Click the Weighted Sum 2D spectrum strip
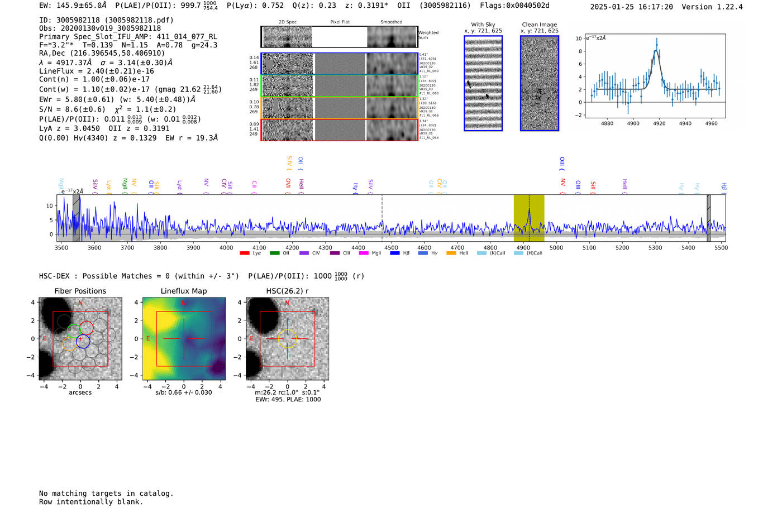Screen dimensions: 782x532 [x=339, y=37]
